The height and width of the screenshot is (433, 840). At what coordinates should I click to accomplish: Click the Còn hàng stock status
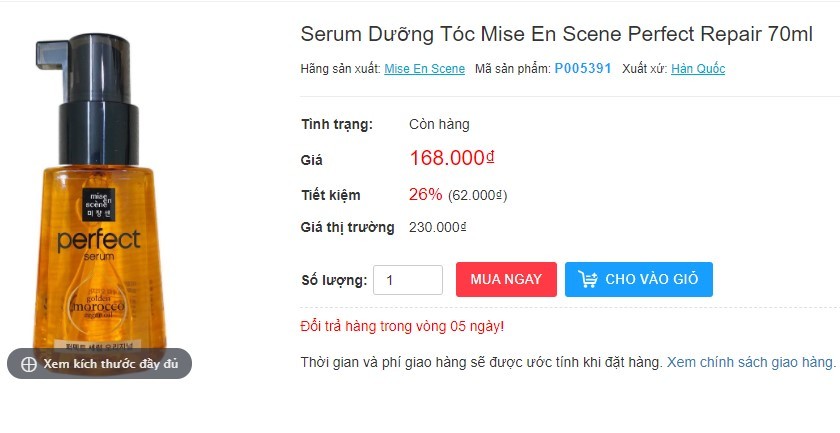pos(439,124)
